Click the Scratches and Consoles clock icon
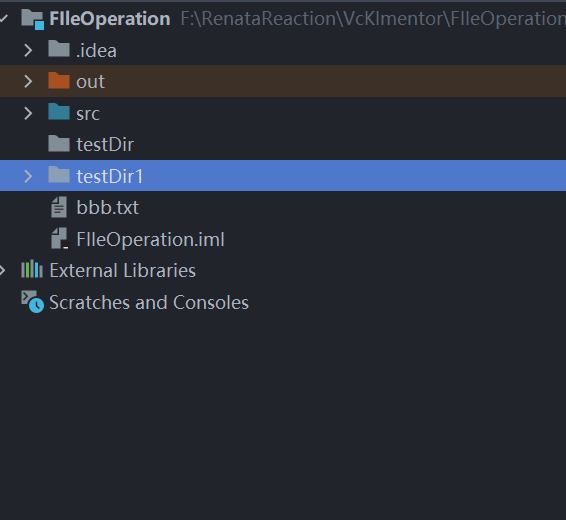Image resolution: width=566 pixels, height=520 pixels. click(x=32, y=302)
